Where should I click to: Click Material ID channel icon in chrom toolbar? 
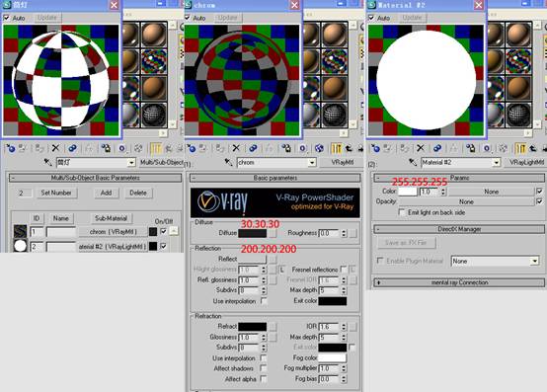coord(302,148)
